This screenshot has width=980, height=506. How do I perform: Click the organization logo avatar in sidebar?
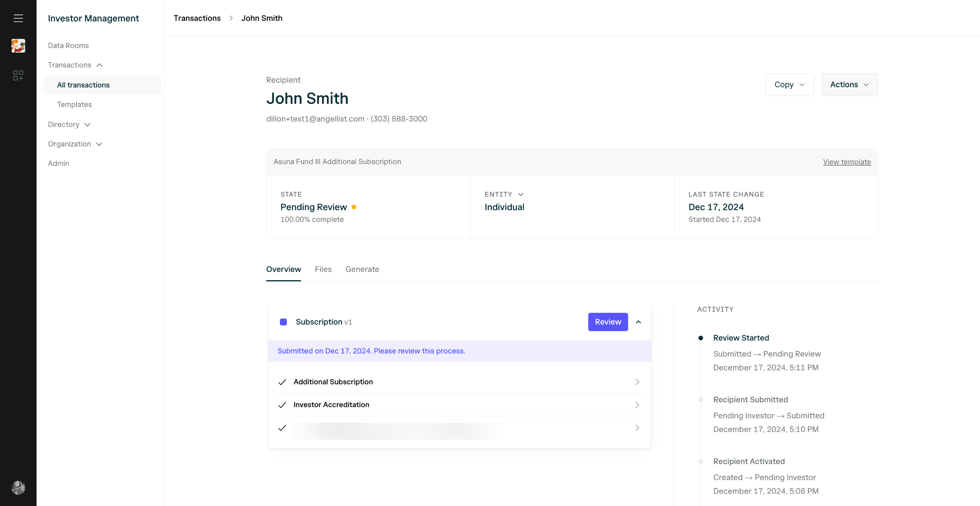(x=18, y=46)
